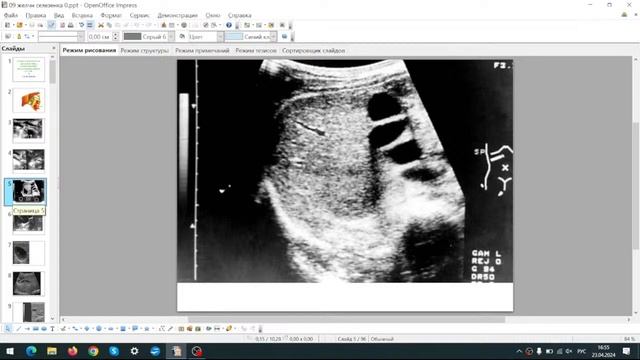Increase line width with the stepper
Image resolution: width=640 pixels, height=360 pixels.
116,34
